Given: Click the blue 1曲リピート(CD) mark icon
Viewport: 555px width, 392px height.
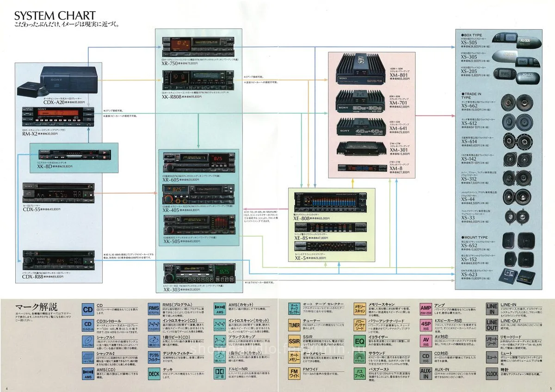Looking at the screenshot, I should [154, 342].
